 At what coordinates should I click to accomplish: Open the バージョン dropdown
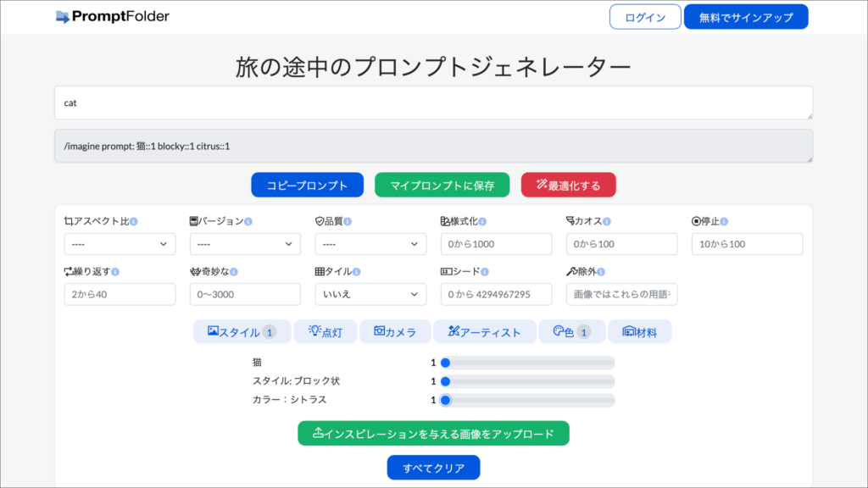click(245, 243)
